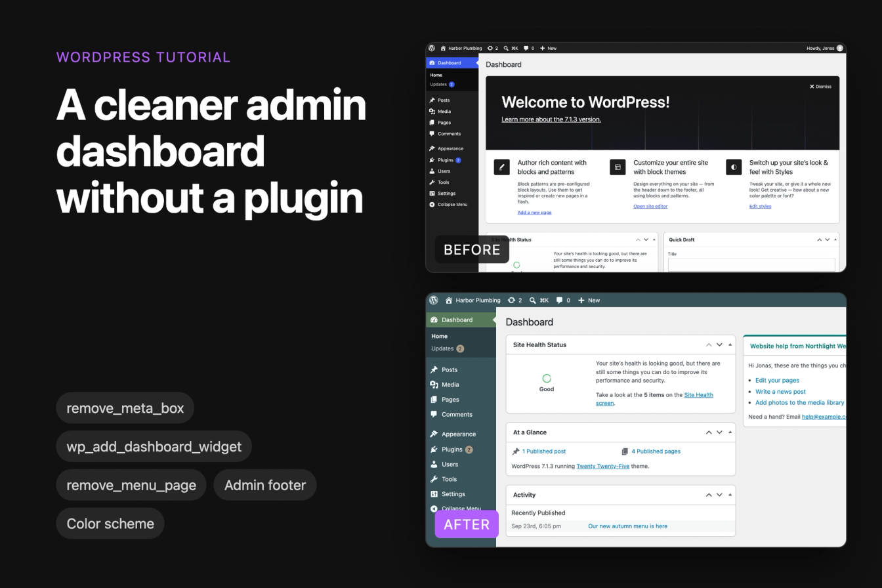Click Edit your pages help link

pyautogui.click(x=777, y=381)
